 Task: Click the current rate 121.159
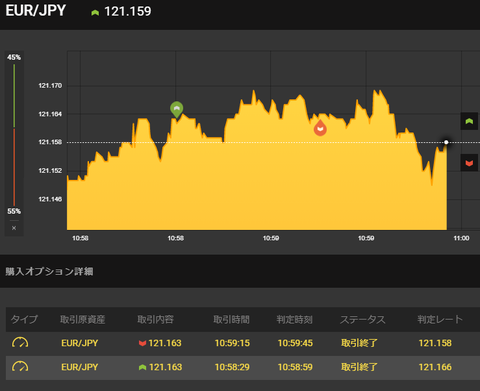pos(128,12)
